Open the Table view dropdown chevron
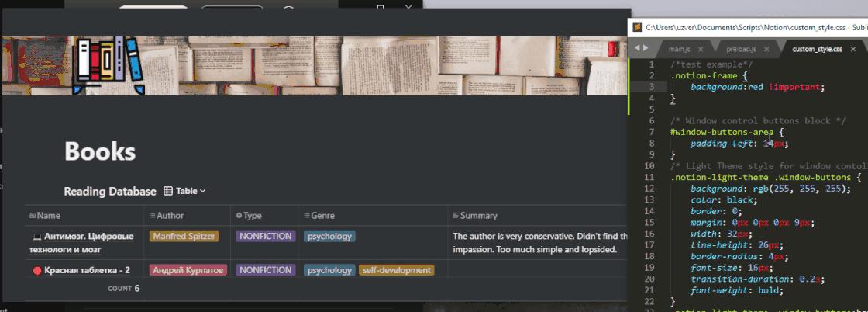Screen dimensions: 868x312 [x=202, y=191]
